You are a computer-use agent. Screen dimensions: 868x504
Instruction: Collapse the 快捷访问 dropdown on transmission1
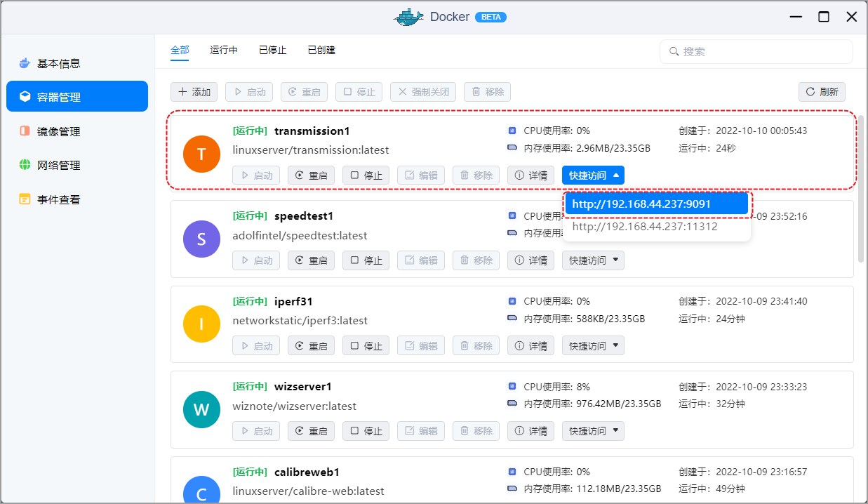[593, 175]
